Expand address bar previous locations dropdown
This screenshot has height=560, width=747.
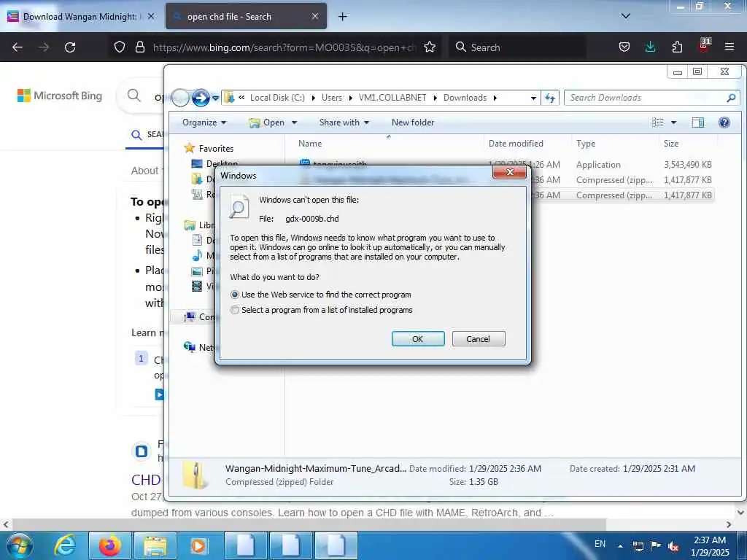[x=533, y=98]
